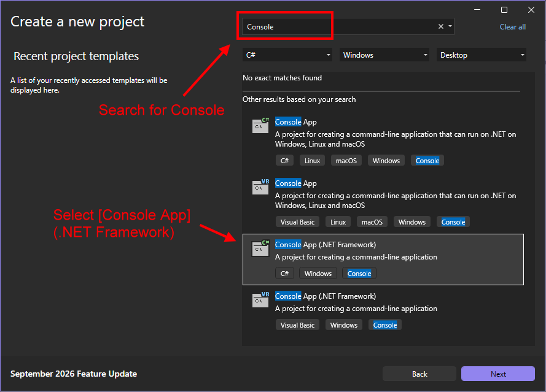546x392 pixels.
Task: Click Console tag in selected .NET Framework template
Action: pyautogui.click(x=359, y=274)
